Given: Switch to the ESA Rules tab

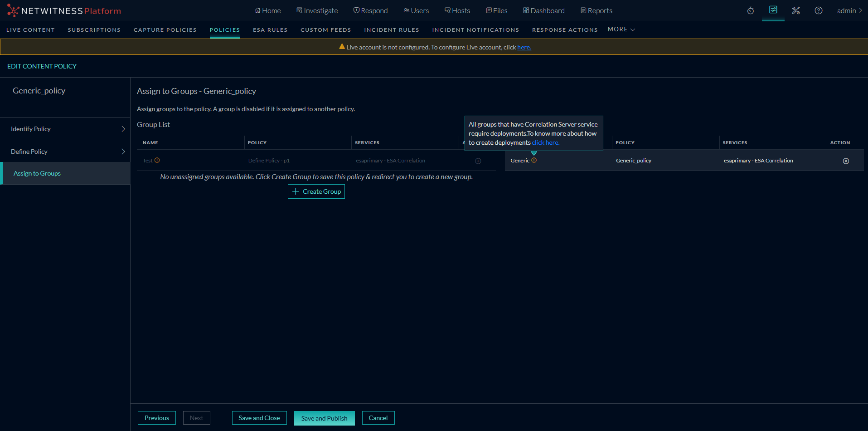Looking at the screenshot, I should pyautogui.click(x=270, y=30).
